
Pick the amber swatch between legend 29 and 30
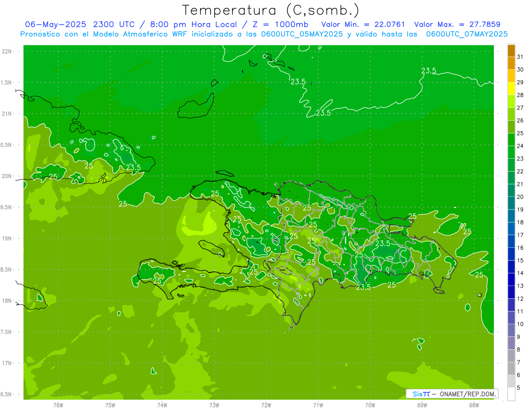(x=511, y=76)
